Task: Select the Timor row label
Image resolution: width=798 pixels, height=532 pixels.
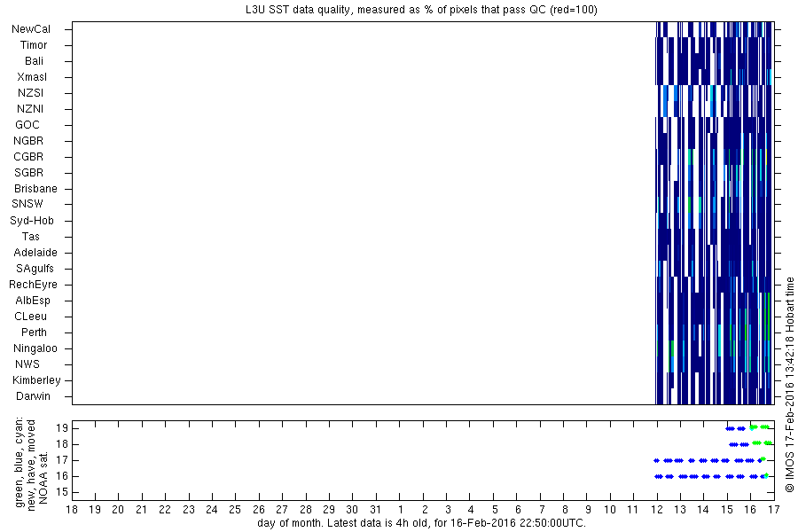Action: (34, 45)
